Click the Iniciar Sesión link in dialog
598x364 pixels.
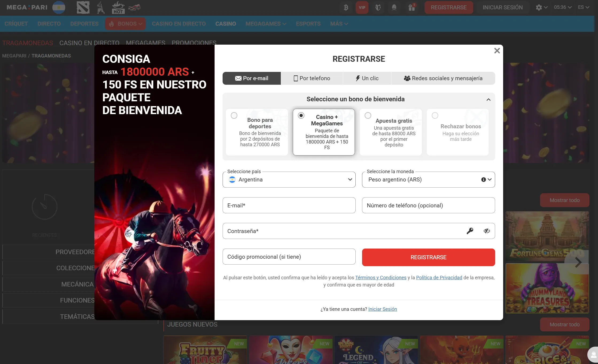coord(382,309)
